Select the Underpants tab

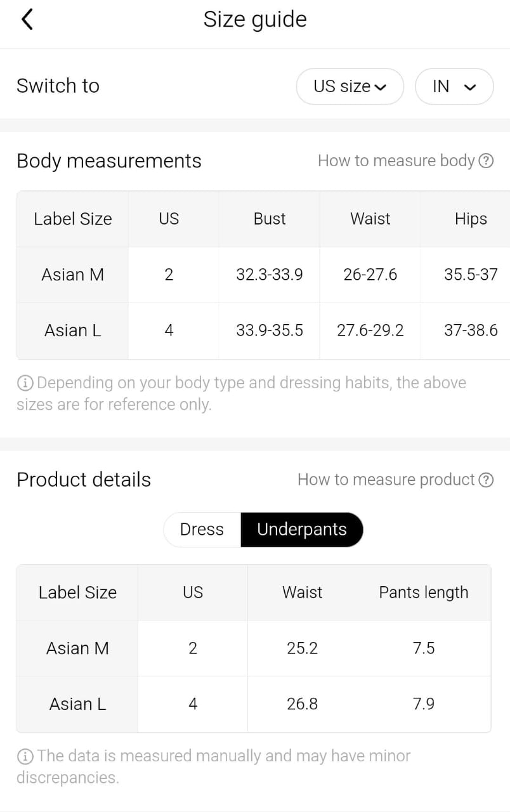(x=302, y=529)
